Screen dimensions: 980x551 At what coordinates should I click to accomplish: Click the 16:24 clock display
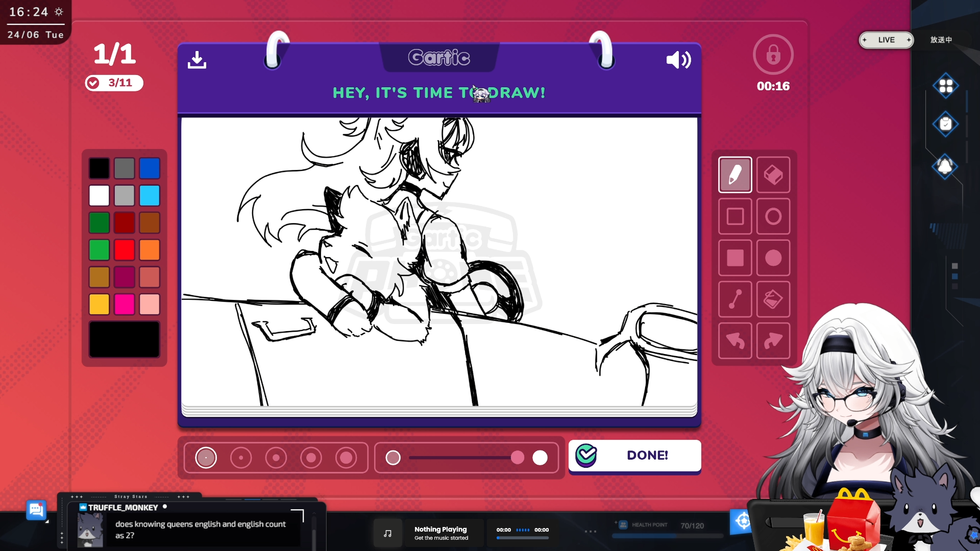pos(29,12)
